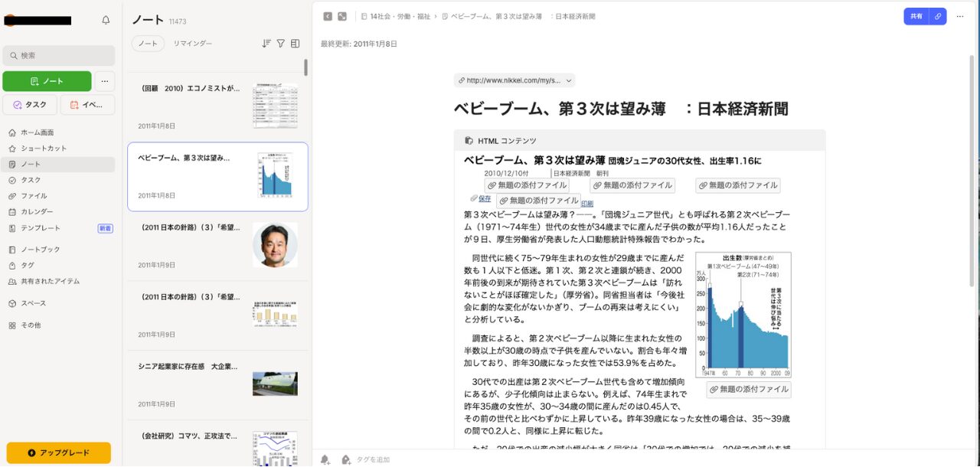Open more actions menu for the note
The width and height of the screenshot is (980, 467).
coord(960,16)
